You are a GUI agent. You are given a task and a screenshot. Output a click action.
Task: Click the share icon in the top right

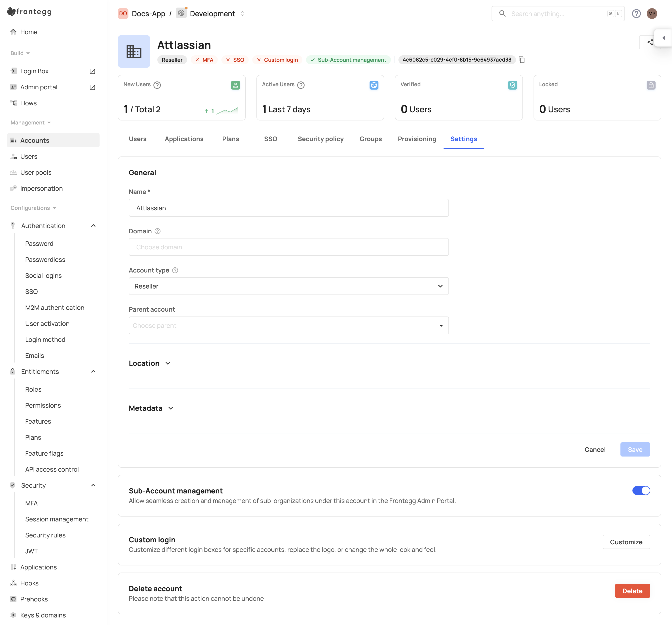pos(650,42)
